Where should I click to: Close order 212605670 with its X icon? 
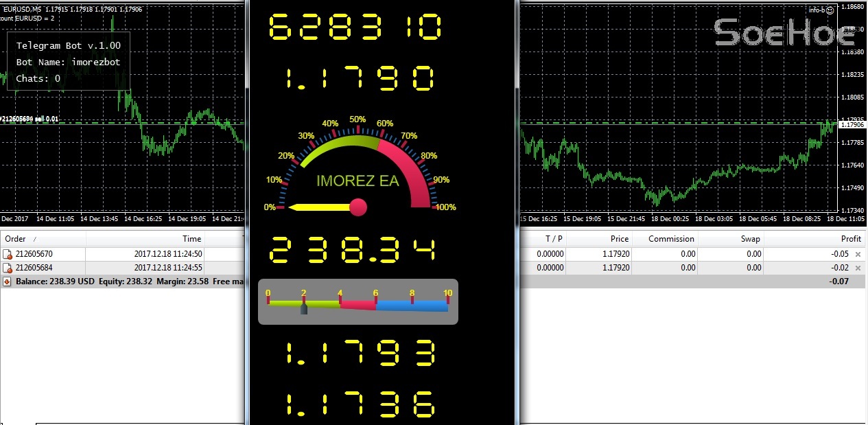(x=858, y=254)
